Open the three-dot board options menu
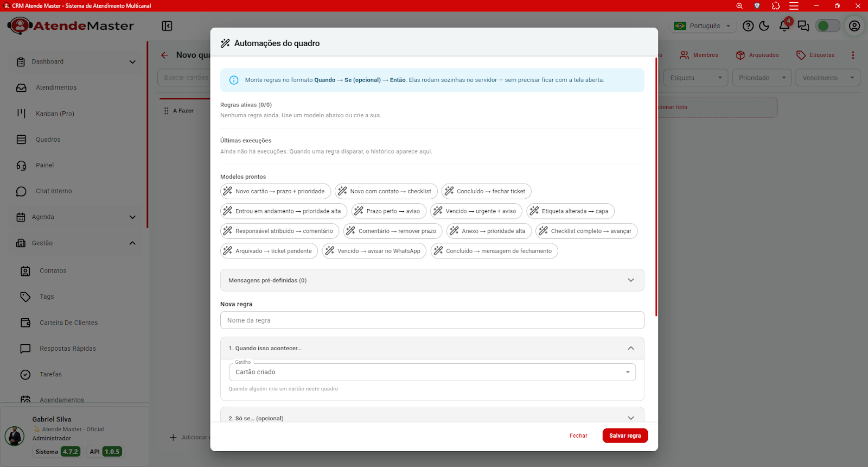Image resolution: width=868 pixels, height=467 pixels. (853, 55)
